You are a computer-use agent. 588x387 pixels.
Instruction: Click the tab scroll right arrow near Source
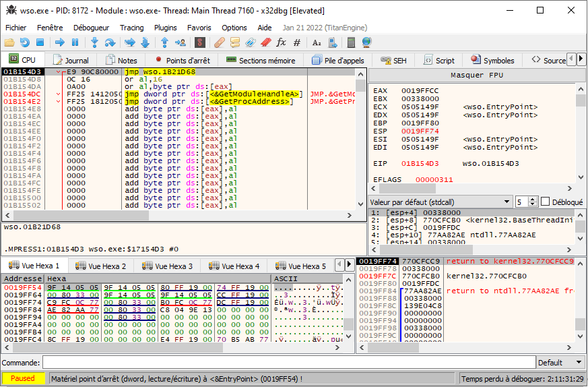(581, 59)
